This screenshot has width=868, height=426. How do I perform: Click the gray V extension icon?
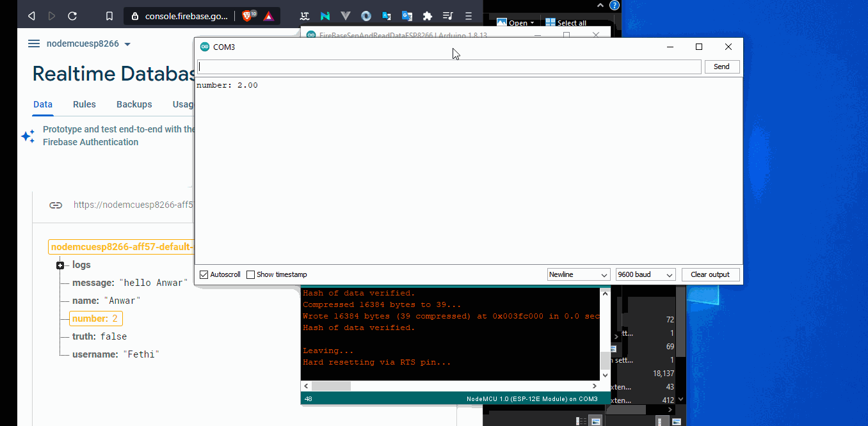(x=346, y=16)
